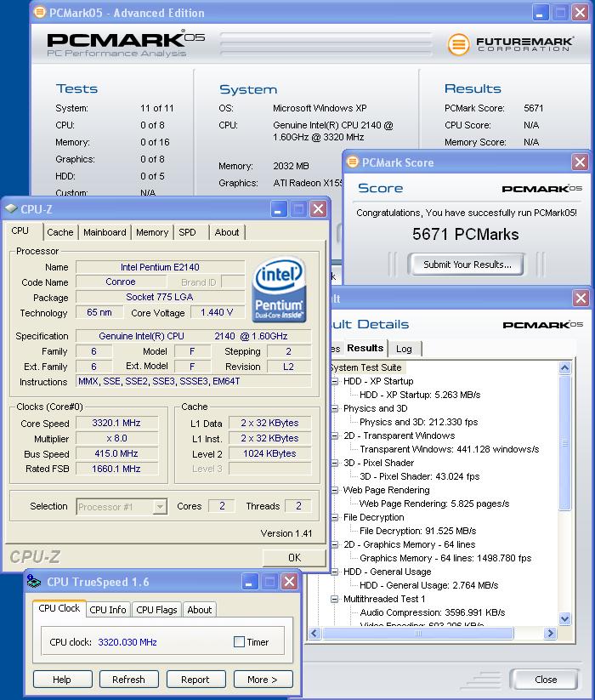Click the CPU-Z title bar icon
This screenshot has width=595, height=700.
pyautogui.click(x=11, y=208)
